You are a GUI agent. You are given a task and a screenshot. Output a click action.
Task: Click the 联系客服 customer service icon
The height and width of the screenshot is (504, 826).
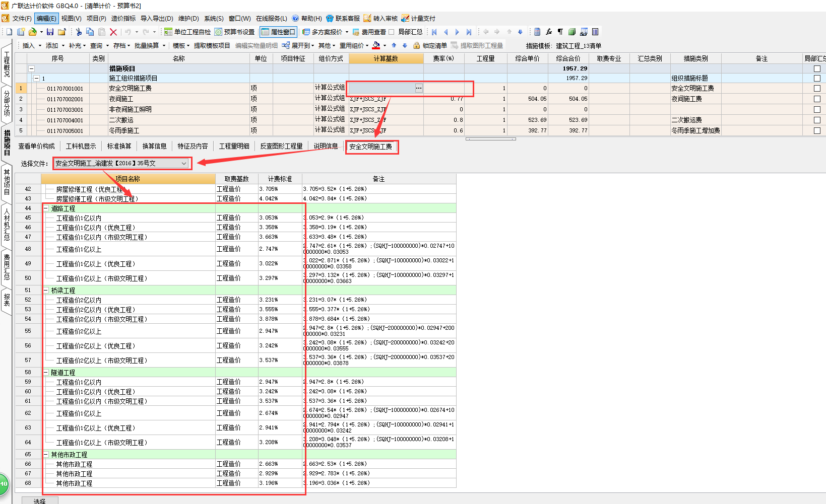[x=330, y=18]
